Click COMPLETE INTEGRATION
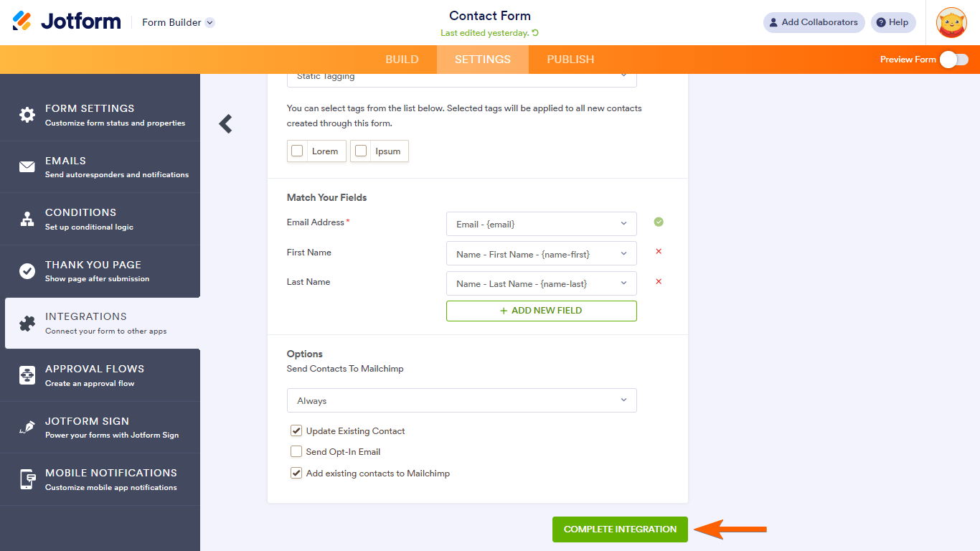This screenshot has width=980, height=551. coord(619,529)
